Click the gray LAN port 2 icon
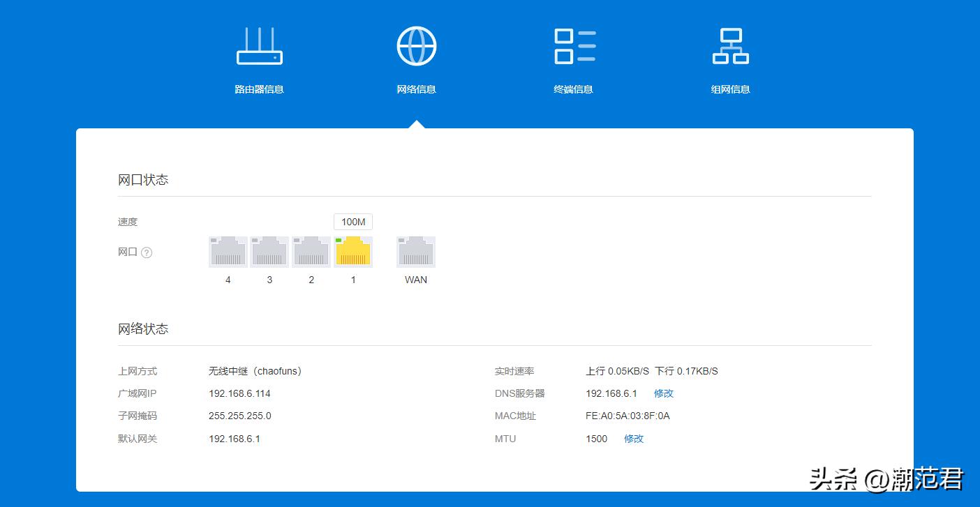 pyautogui.click(x=311, y=252)
